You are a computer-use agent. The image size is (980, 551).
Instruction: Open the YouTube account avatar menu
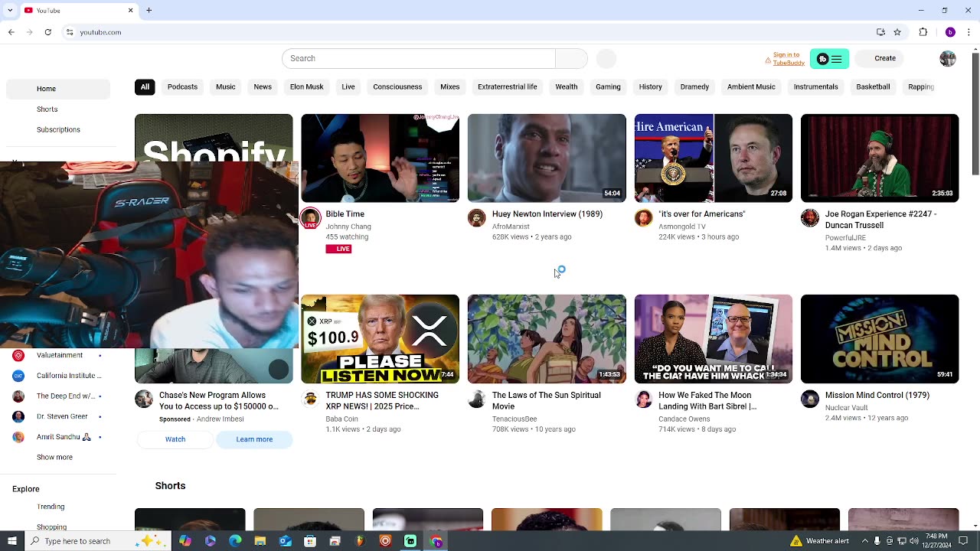tap(948, 59)
